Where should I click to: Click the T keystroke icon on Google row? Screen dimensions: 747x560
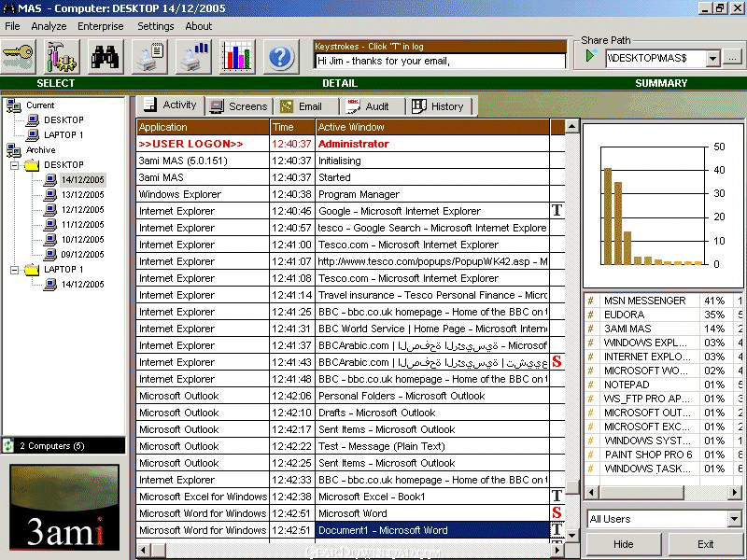557,211
